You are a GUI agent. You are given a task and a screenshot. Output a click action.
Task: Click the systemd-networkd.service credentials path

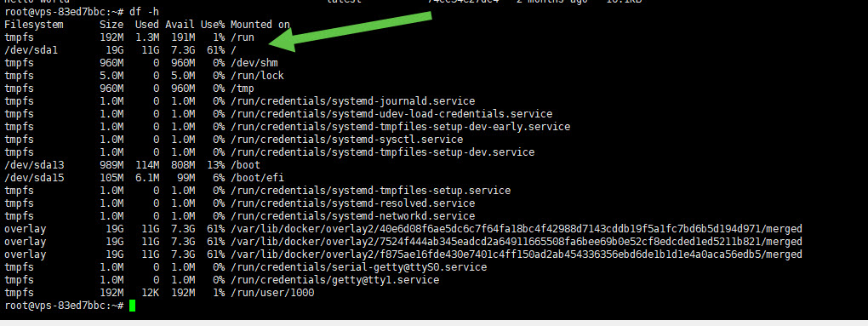pyautogui.click(x=352, y=216)
